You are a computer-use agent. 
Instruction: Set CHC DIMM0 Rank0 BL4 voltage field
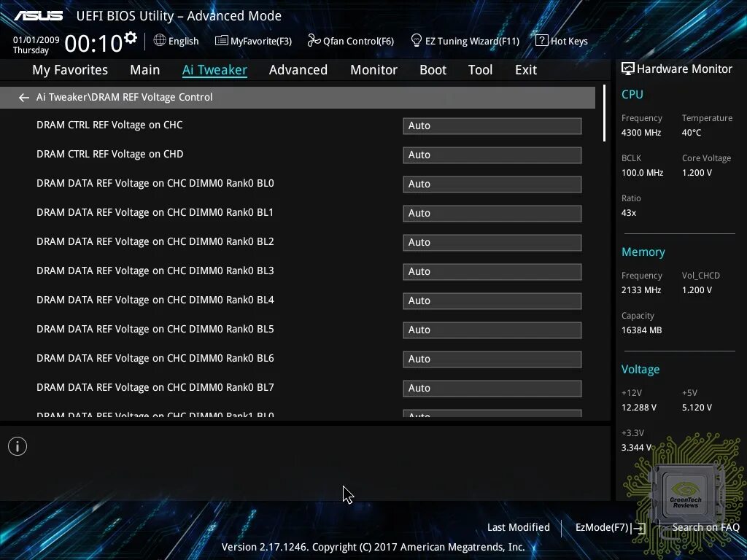coord(492,300)
